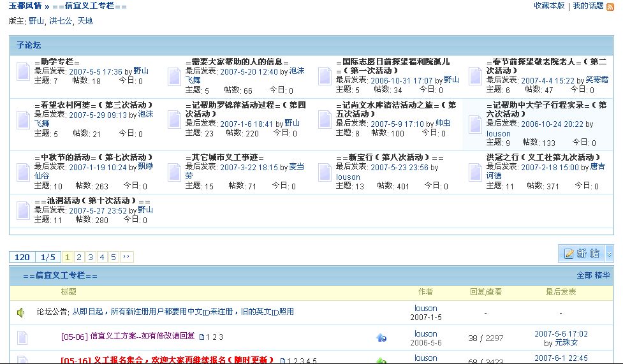Open the 新帖 dropdown arrow
Viewport: 623px width, 364px height.
(609, 254)
